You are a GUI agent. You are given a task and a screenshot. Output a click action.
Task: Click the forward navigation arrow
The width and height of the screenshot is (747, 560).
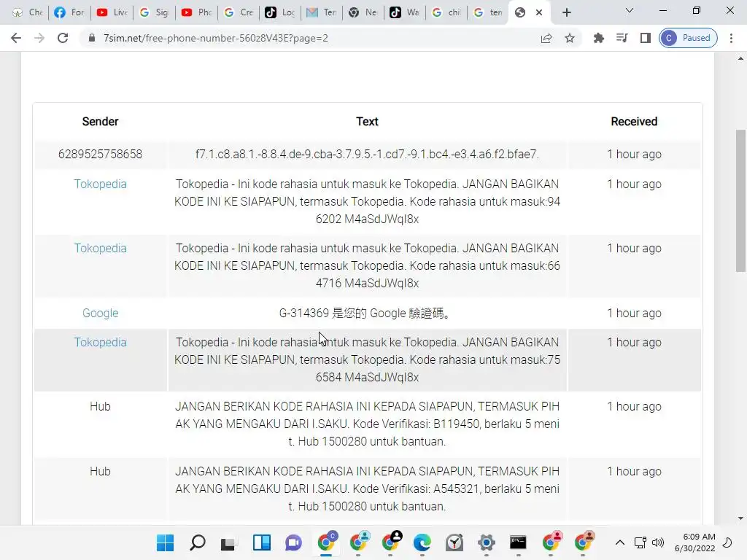(39, 38)
